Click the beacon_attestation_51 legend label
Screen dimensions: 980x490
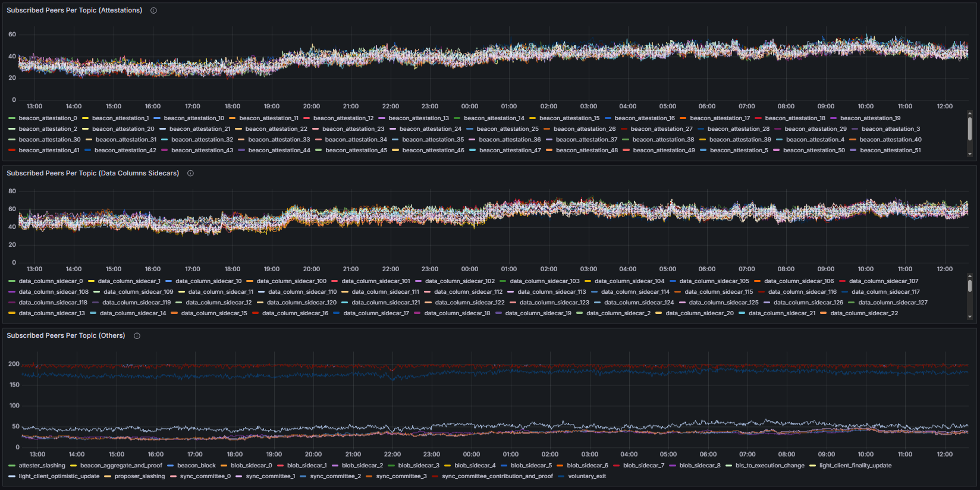890,150
